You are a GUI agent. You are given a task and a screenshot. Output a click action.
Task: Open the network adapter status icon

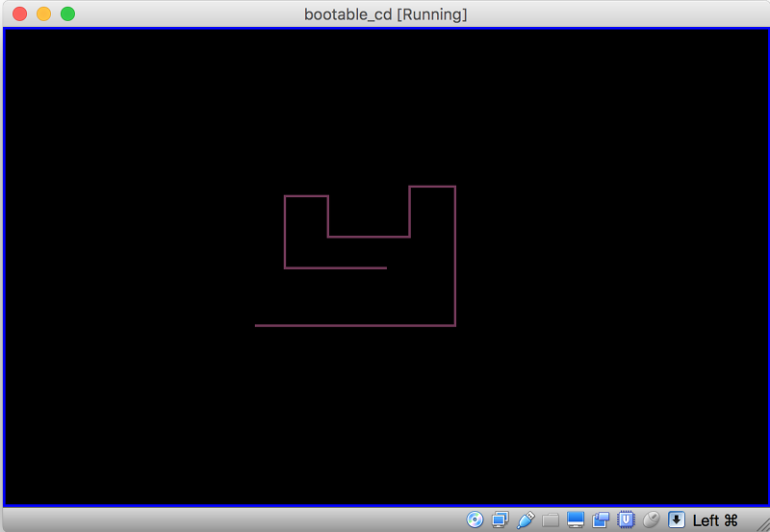(x=500, y=520)
